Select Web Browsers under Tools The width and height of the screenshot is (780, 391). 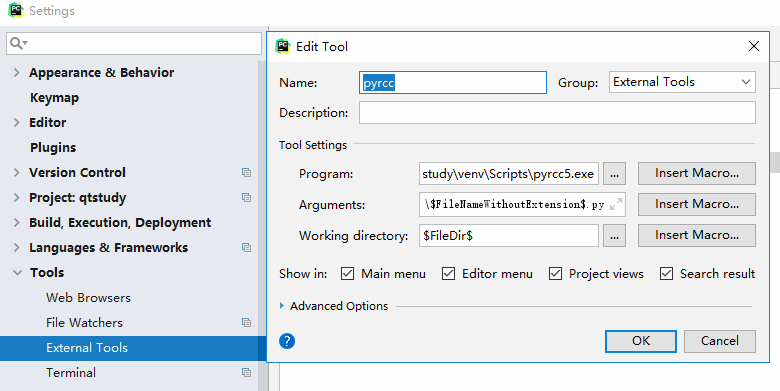pyautogui.click(x=89, y=297)
